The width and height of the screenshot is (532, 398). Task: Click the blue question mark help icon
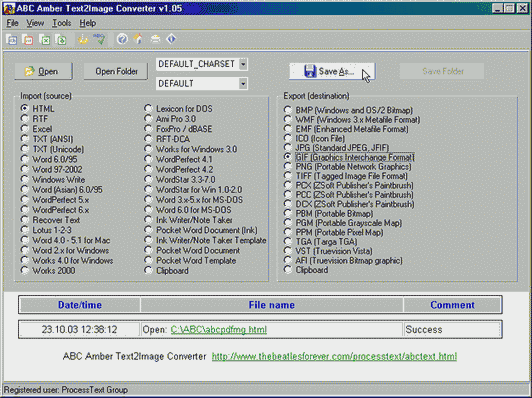click(122, 39)
